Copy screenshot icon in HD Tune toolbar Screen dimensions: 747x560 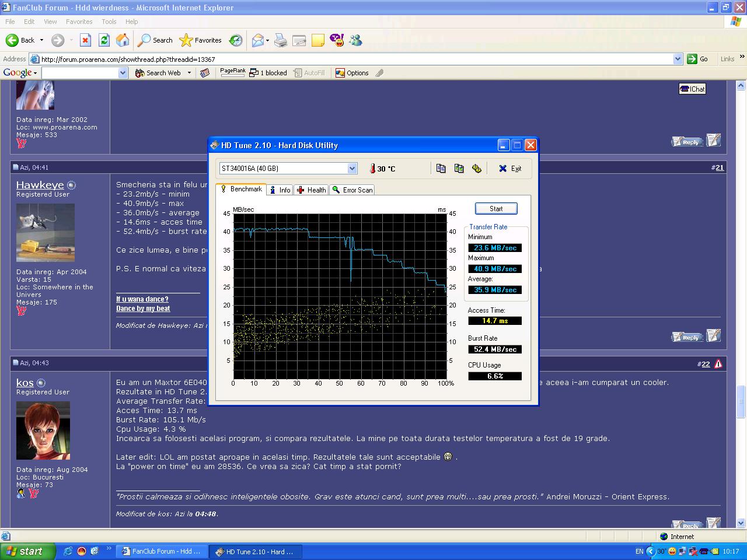[459, 169]
